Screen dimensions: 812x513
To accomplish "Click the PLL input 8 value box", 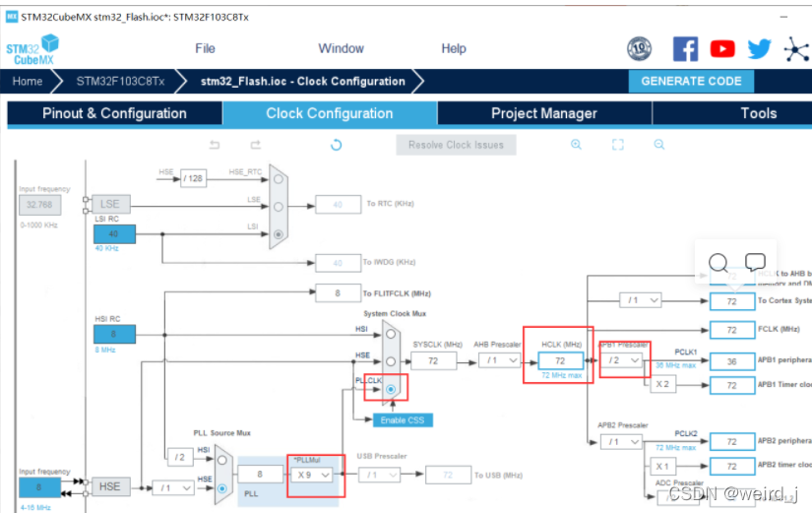I will (x=260, y=475).
